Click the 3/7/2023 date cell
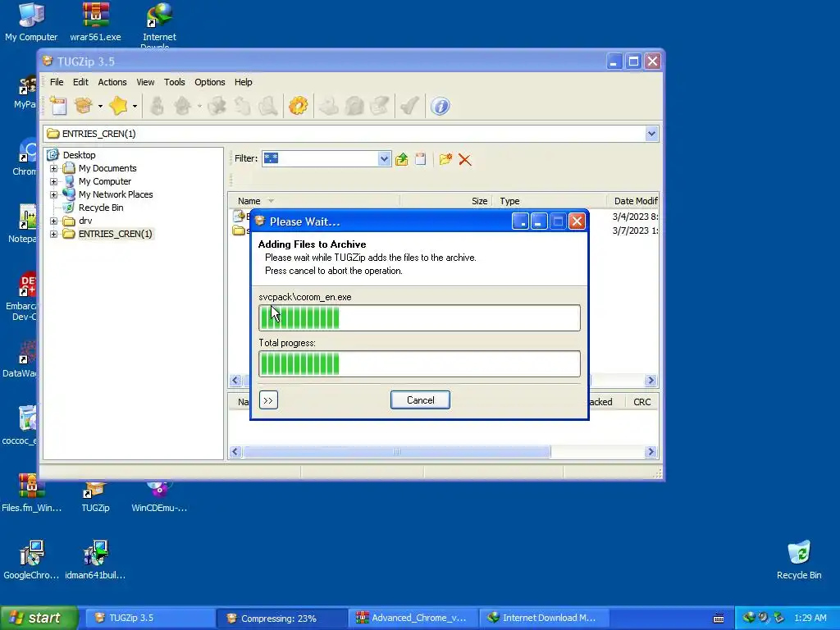The height and width of the screenshot is (630, 840). (635, 231)
